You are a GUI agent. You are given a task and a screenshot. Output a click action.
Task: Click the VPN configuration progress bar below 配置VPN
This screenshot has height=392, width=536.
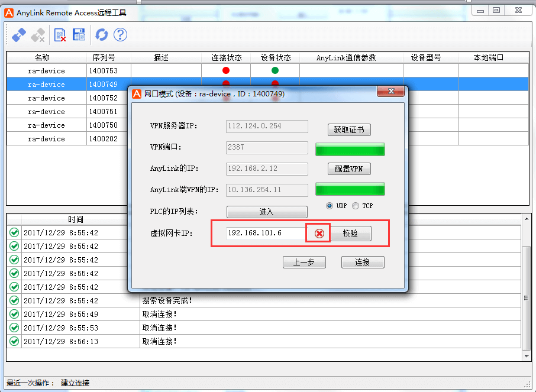(350, 189)
